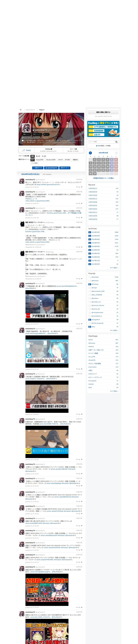This screenshot has height=644, width=138.
Task: Reply to tweet posted at 22:02:07
Action: pos(77,324)
